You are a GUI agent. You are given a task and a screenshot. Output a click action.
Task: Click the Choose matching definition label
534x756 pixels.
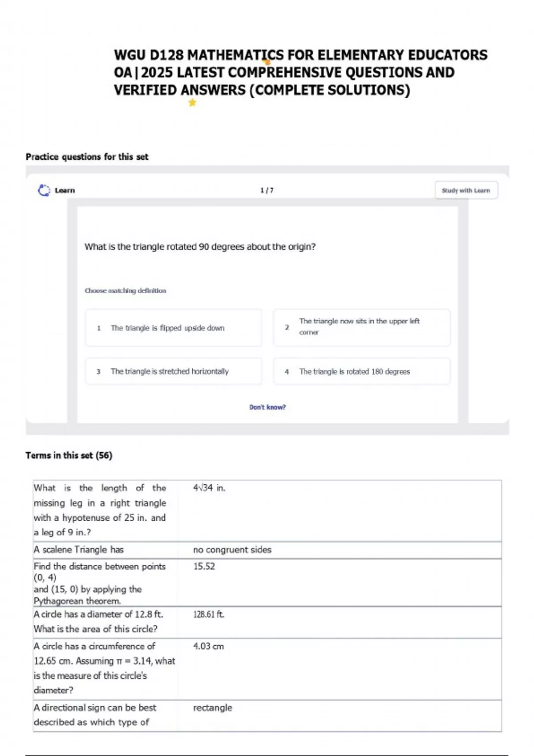[125, 290]
